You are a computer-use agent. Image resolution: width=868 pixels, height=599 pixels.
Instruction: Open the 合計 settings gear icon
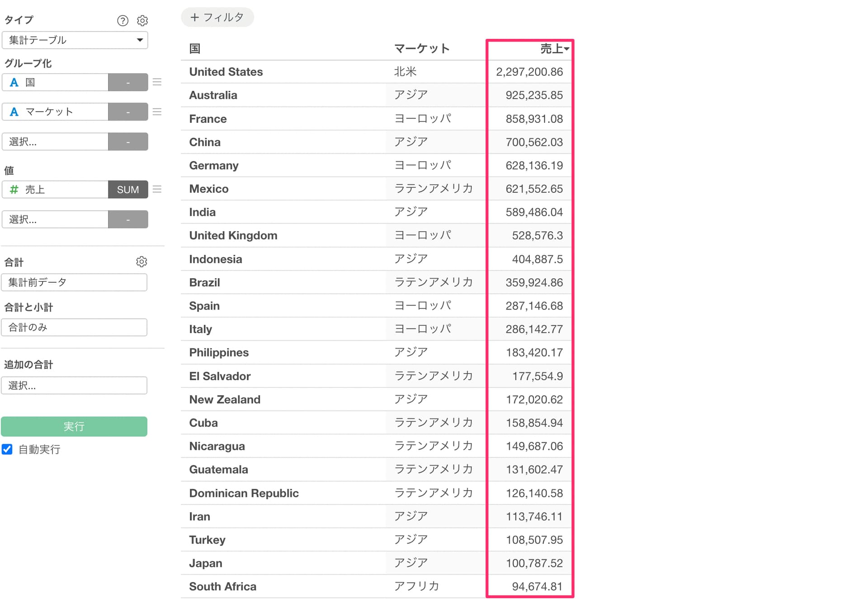pos(142,262)
